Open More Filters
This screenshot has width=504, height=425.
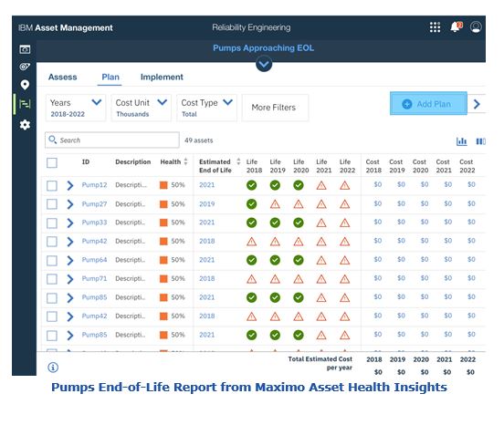(x=275, y=108)
